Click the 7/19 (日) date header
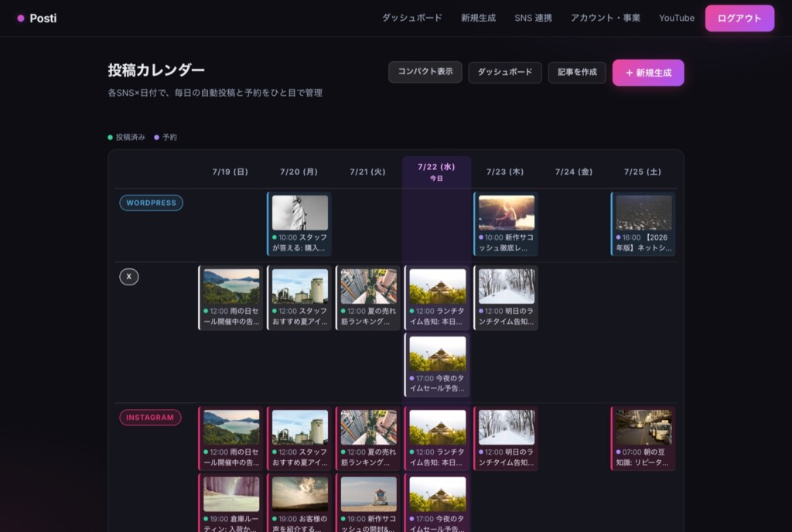 (230, 172)
